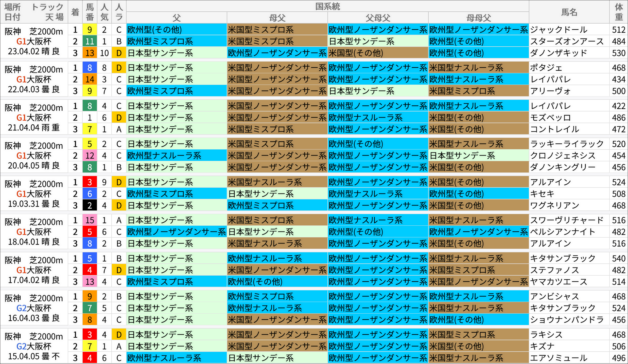The image size is (628, 364).
Task: Select the horse name ペルシアンナイト
Action: [563, 232]
